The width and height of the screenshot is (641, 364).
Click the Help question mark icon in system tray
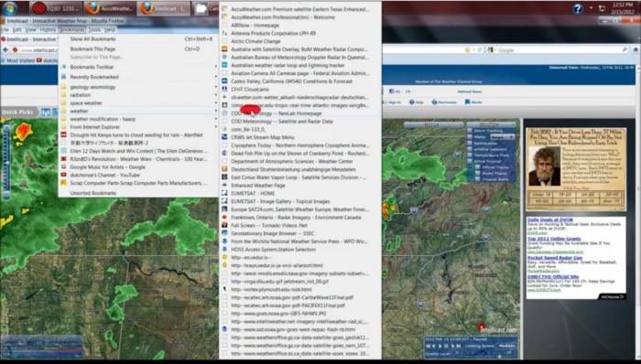click(577, 9)
